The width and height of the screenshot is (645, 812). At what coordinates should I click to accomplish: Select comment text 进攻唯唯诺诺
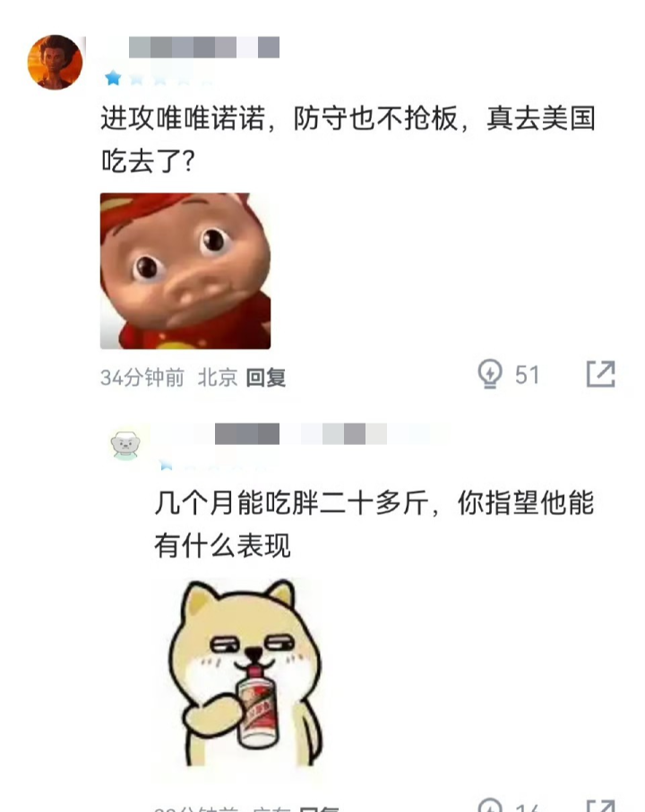183,118
